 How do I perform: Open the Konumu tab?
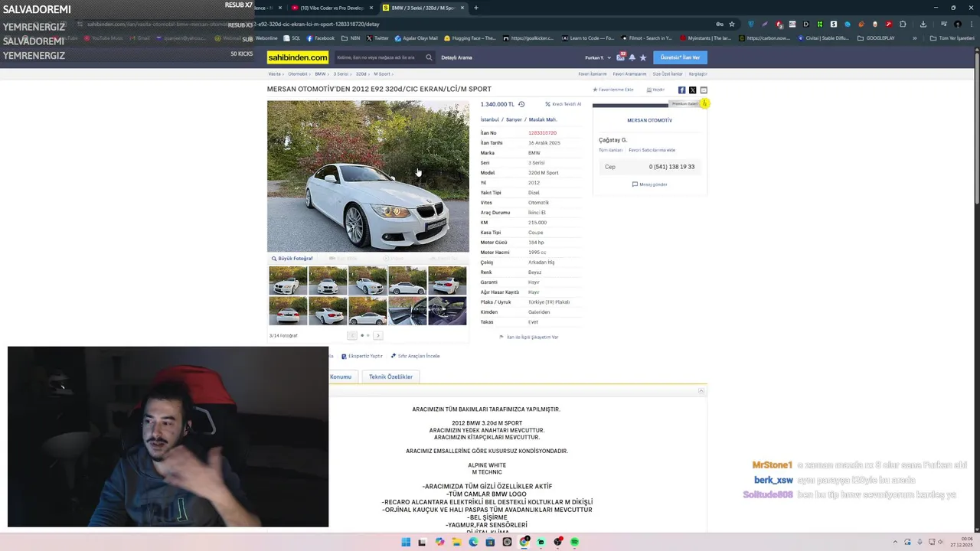(x=341, y=377)
